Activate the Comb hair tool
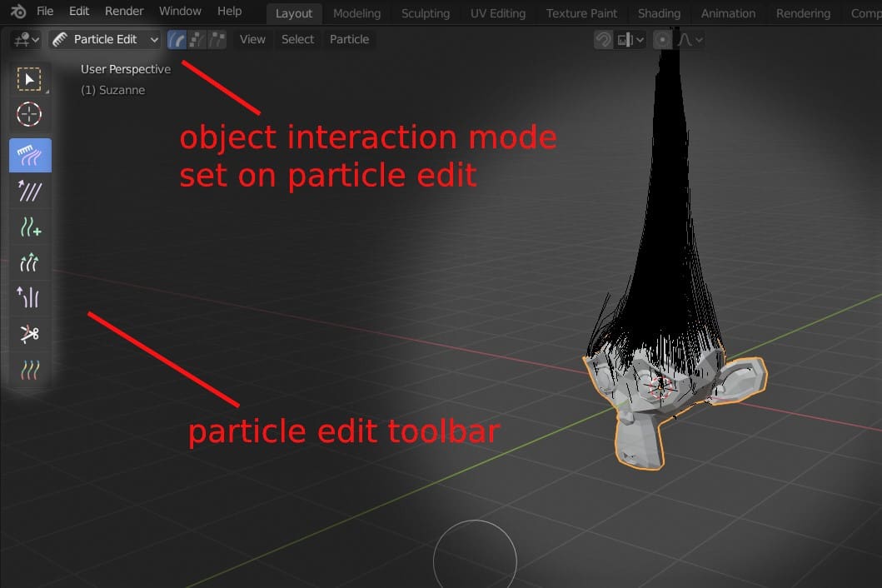882x588 pixels. pos(30,155)
